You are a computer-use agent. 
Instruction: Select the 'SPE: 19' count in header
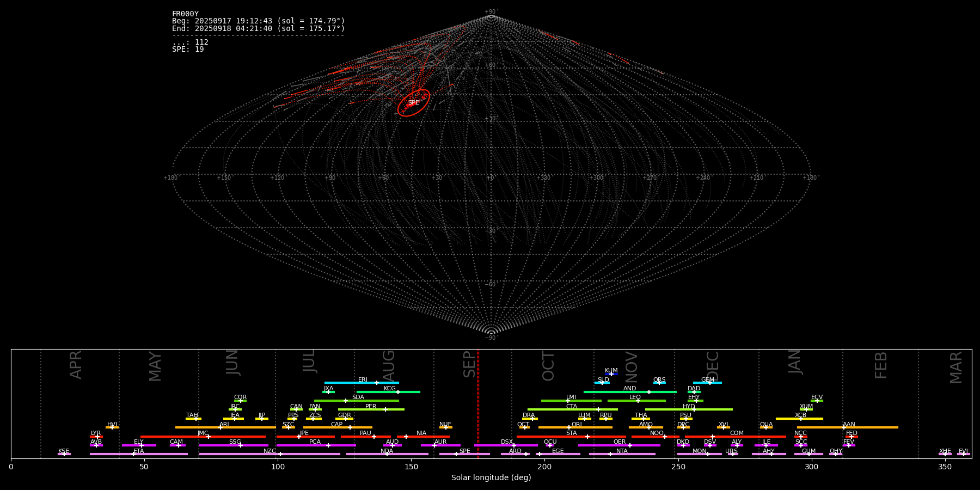coord(188,50)
